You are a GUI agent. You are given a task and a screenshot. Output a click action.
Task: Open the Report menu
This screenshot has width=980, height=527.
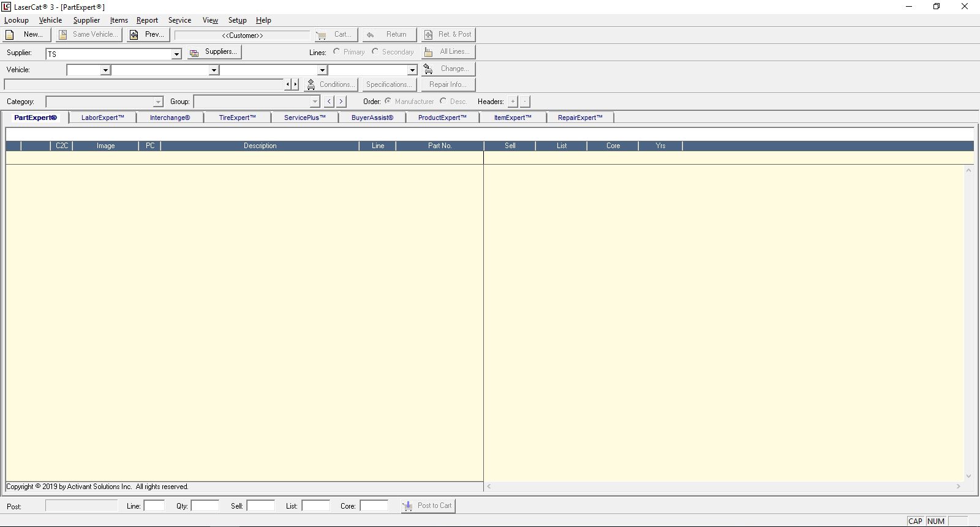147,20
